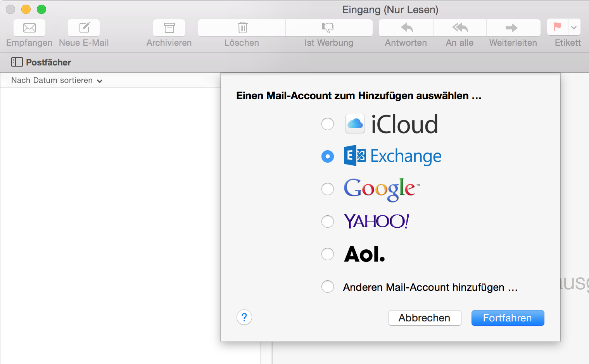Image resolution: width=589 pixels, height=364 pixels.
Task: Click the Postfächer sidebar toggle icon
Action: 17,62
